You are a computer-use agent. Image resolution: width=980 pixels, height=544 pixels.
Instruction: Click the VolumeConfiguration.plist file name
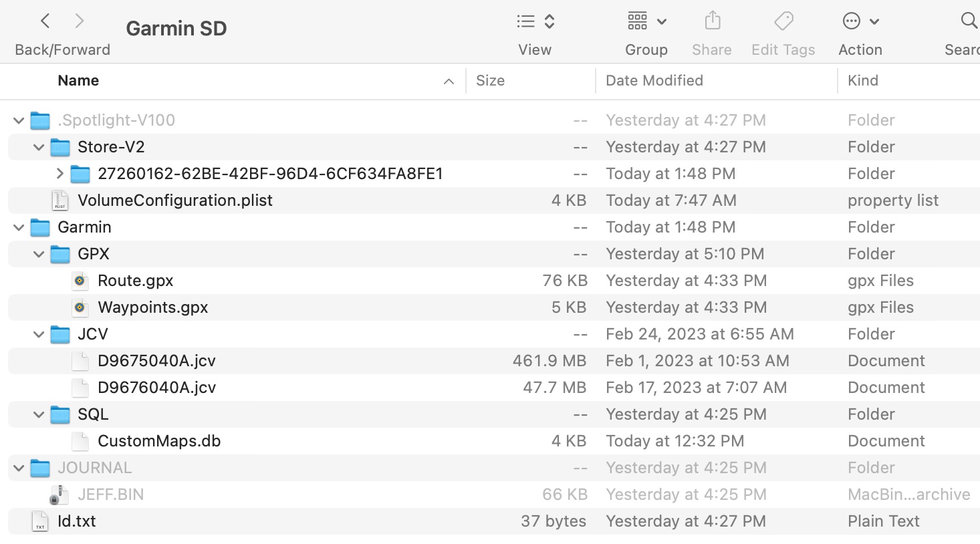tap(175, 200)
